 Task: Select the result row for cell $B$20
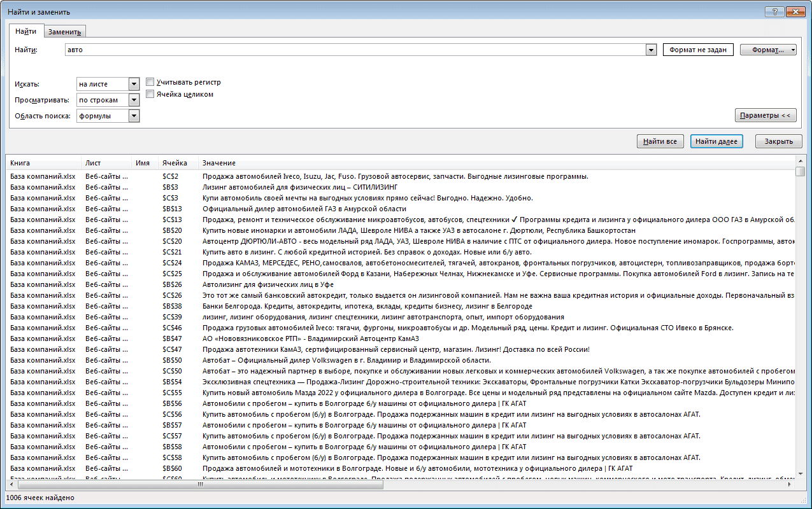click(x=401, y=230)
